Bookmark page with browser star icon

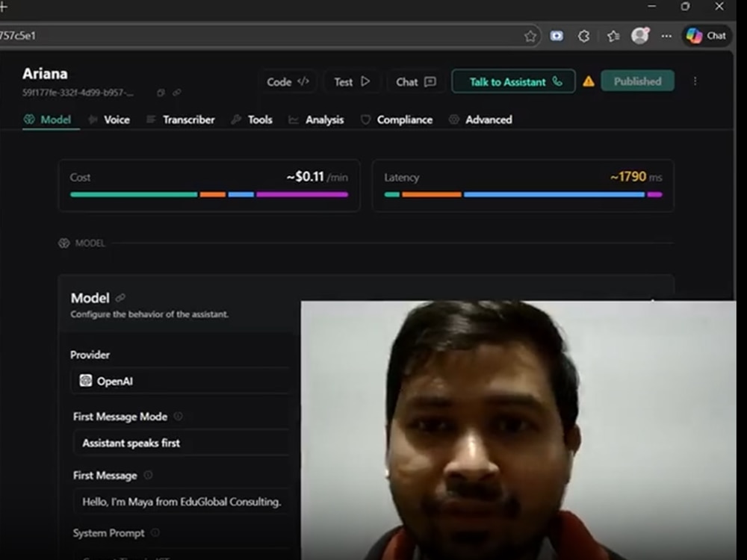coord(530,36)
